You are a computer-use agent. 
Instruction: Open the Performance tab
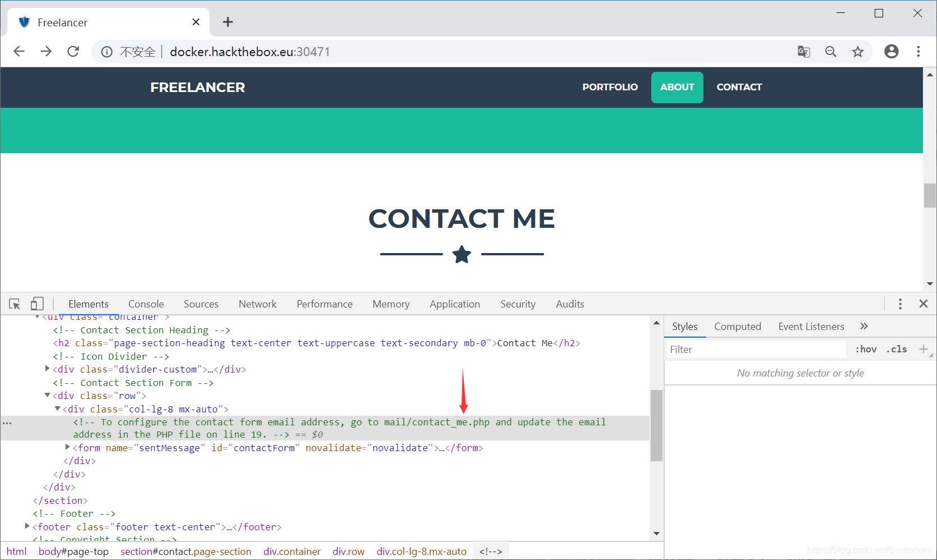[x=324, y=304]
